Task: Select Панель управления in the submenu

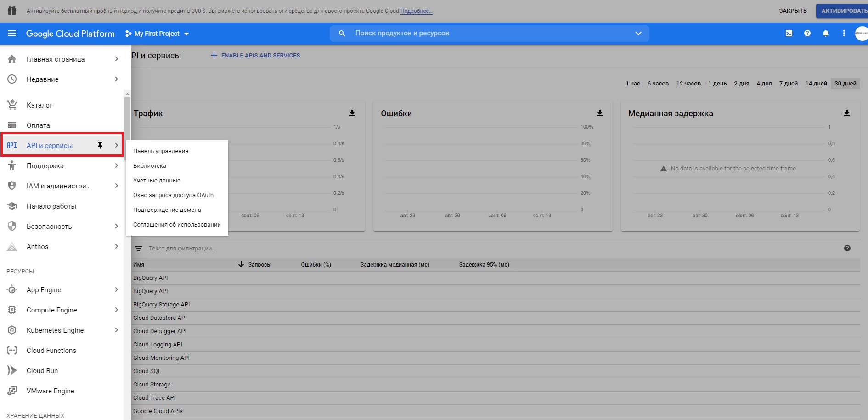Action: pyautogui.click(x=177, y=151)
